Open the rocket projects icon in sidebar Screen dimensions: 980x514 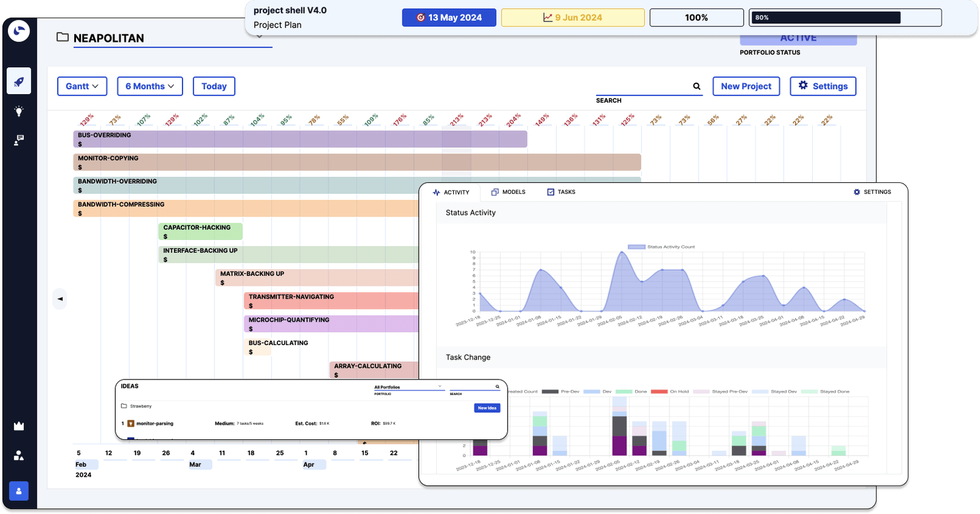pyautogui.click(x=19, y=81)
